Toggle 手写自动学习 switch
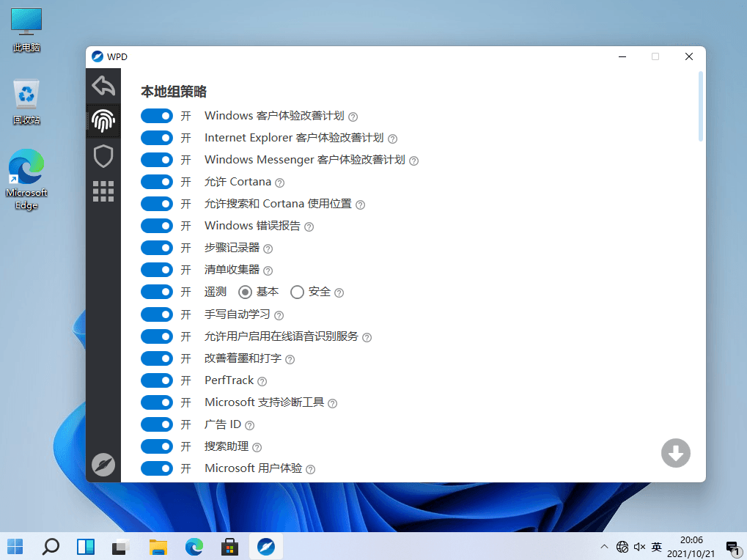747x560 pixels. click(157, 314)
